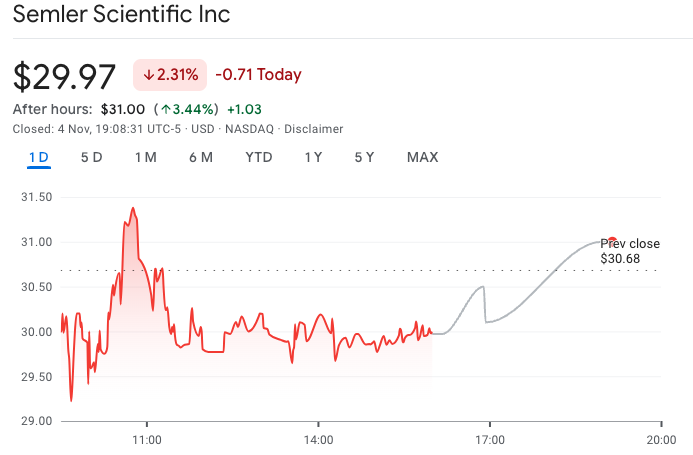Viewport: 693px width, 455px height.
Task: Select the YTD range tab
Action: tap(259, 157)
